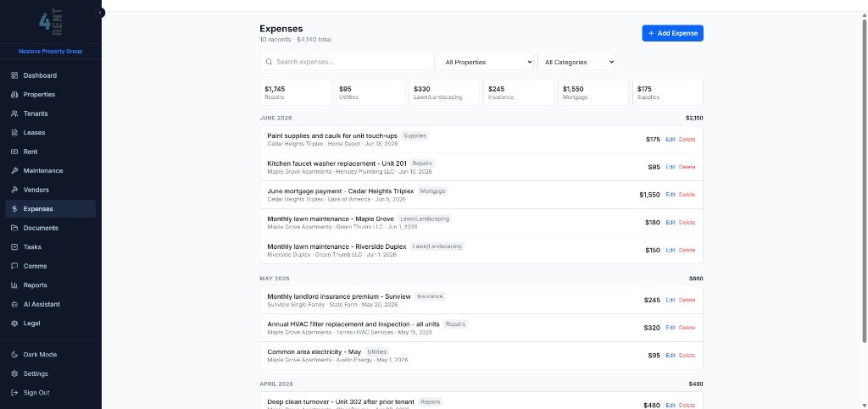This screenshot has width=868, height=409.
Task: Click '10 records · $4,140 total' subtitle
Action: click(x=296, y=40)
